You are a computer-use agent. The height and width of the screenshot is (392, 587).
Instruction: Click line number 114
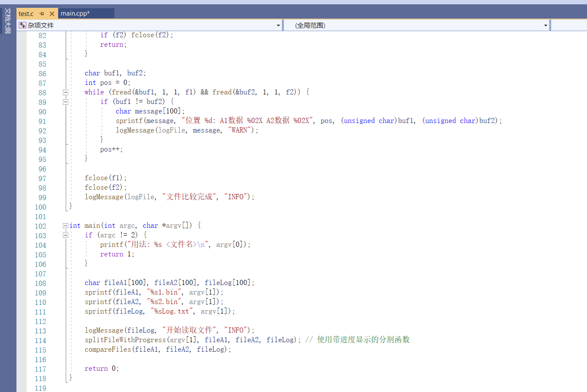[40, 340]
